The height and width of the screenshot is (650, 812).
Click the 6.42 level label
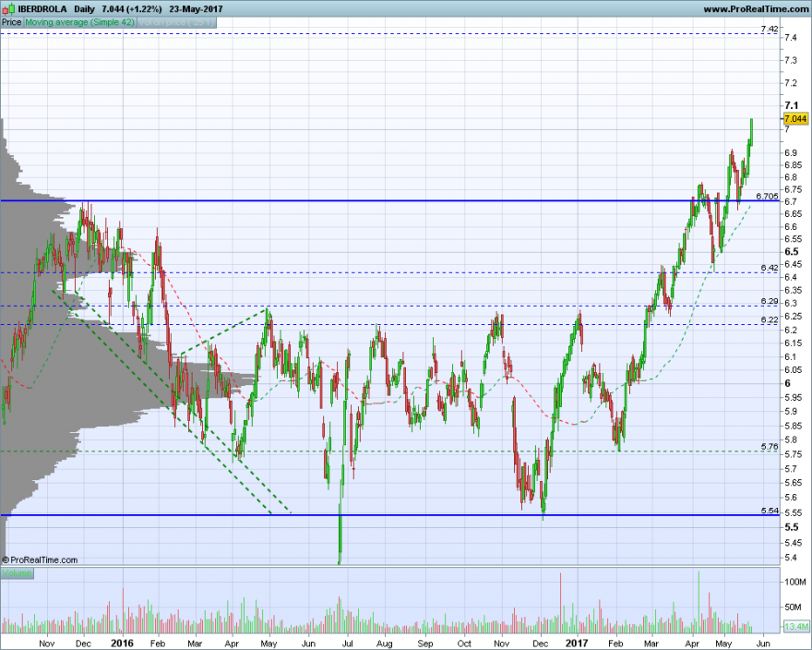(770, 268)
